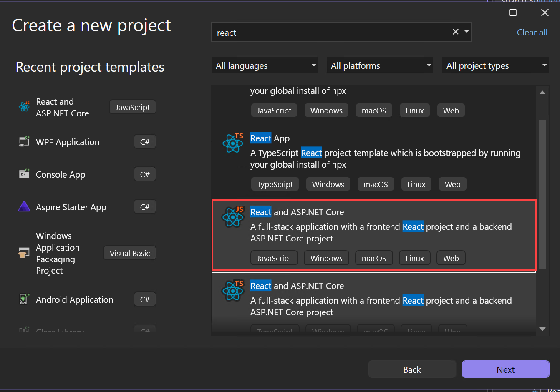
Task: Select the React App TypeScript template icon
Action: [x=233, y=143]
